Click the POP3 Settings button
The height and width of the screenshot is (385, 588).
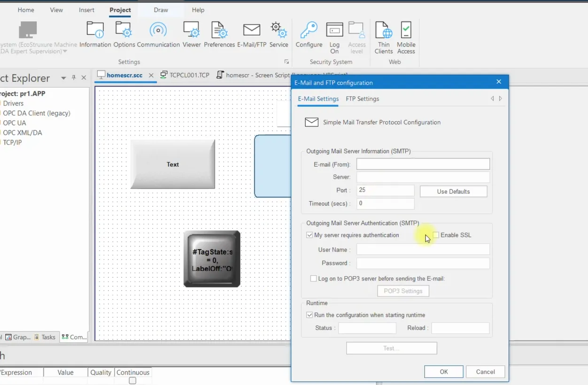coord(403,291)
